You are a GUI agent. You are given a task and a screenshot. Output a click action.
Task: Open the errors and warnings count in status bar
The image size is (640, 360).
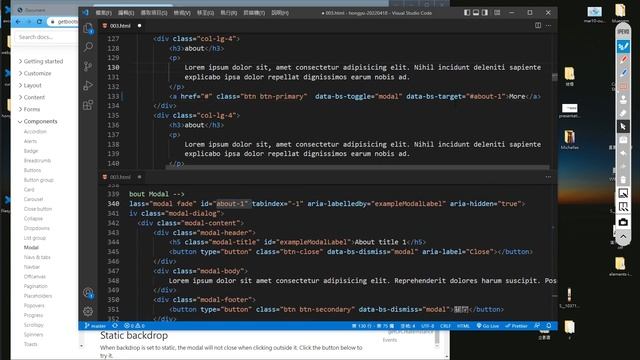point(134,326)
